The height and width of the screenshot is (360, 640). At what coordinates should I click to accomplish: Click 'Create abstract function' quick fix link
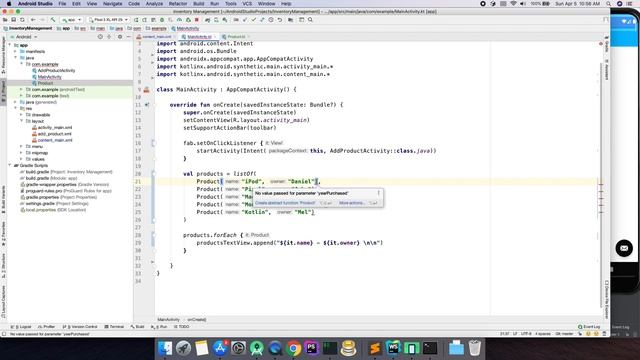(x=285, y=203)
